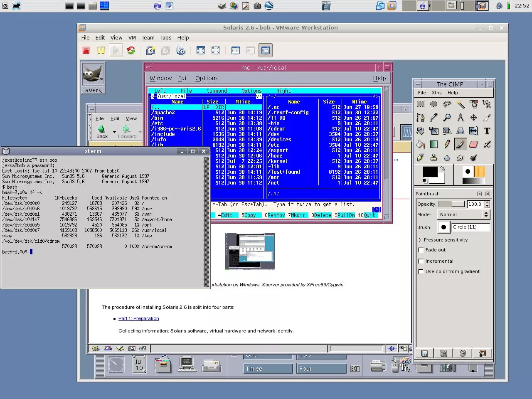Open the paint Mode Normal dropdown
Viewport: 532px width, 399px height.
pos(464,214)
